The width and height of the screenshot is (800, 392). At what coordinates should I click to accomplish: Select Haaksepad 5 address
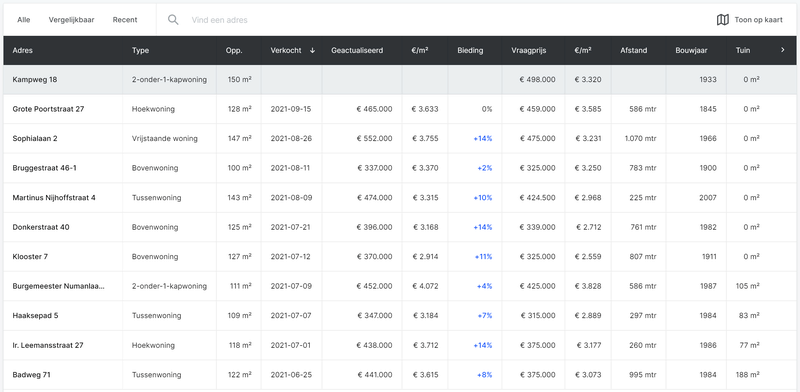pyautogui.click(x=35, y=315)
